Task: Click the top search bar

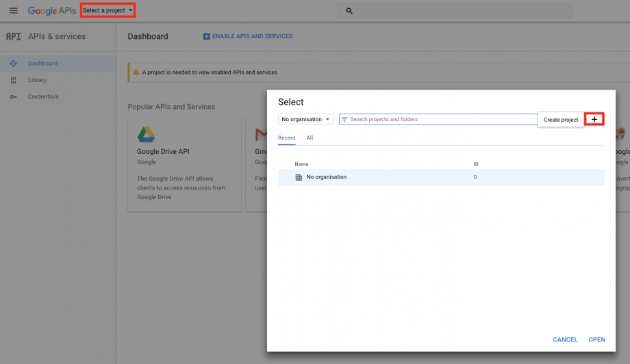Action: tap(445, 11)
